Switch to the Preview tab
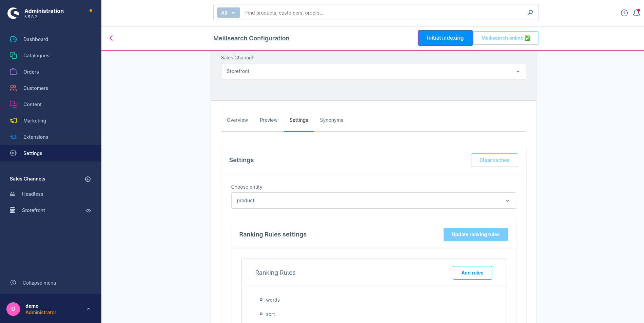This screenshot has height=323, width=644. click(269, 120)
